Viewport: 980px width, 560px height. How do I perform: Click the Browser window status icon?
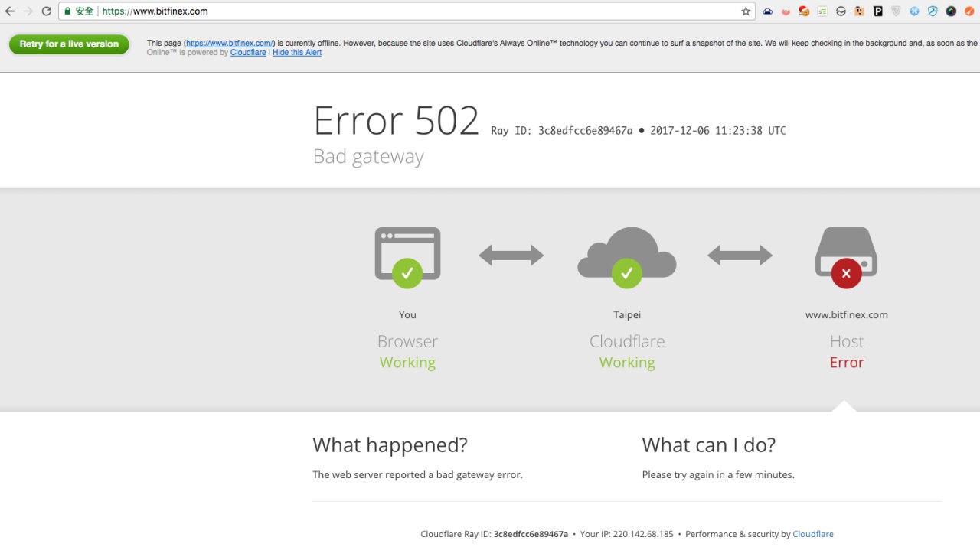(407, 257)
